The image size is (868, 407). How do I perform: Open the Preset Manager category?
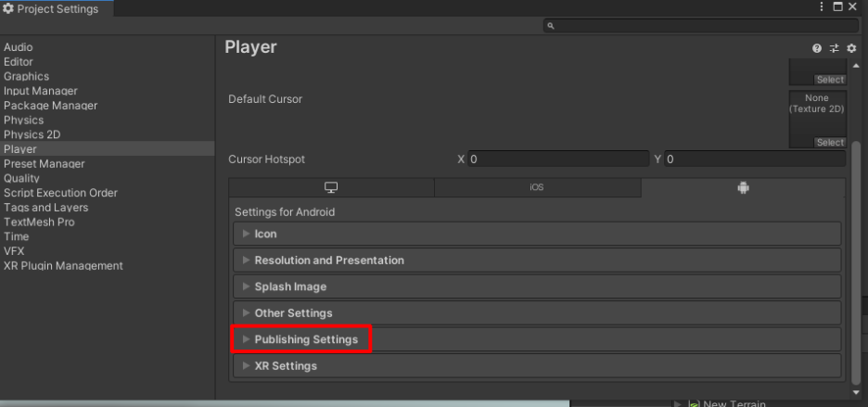45,164
